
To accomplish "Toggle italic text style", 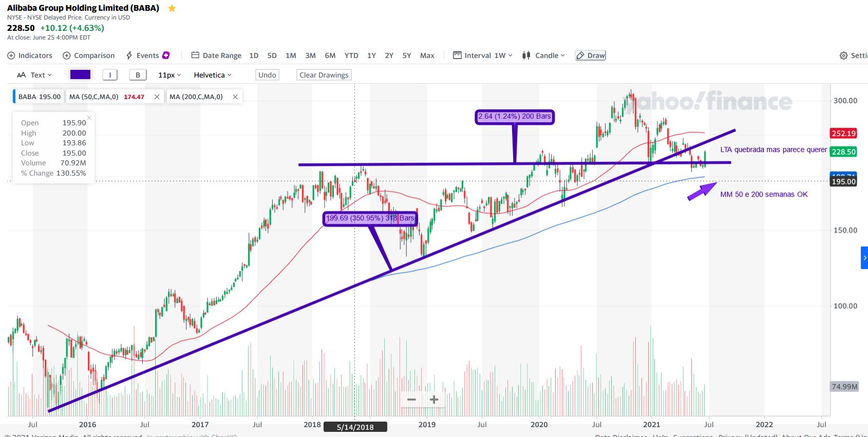I will [x=110, y=75].
